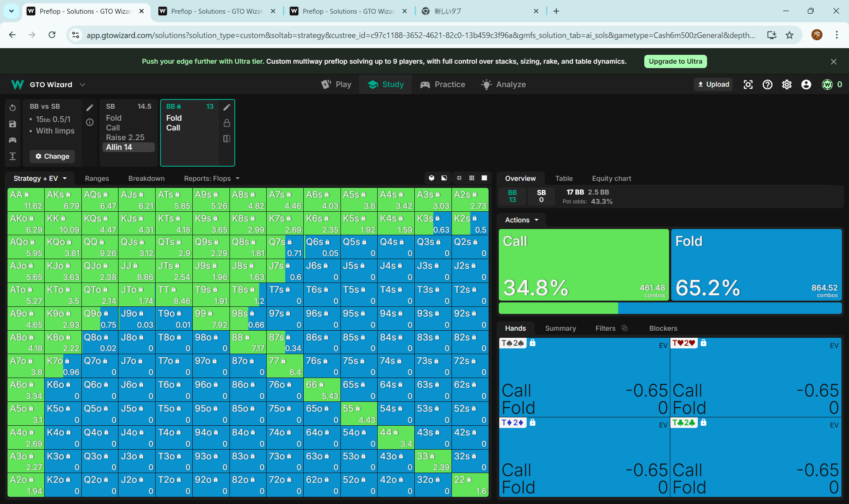The height and width of the screenshot is (504, 849).
Task: Click the Change settings button
Action: tap(52, 156)
